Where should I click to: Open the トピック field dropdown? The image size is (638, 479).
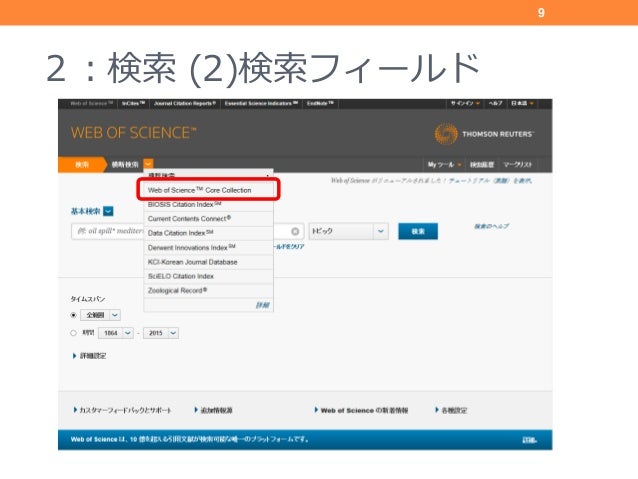[x=348, y=231]
